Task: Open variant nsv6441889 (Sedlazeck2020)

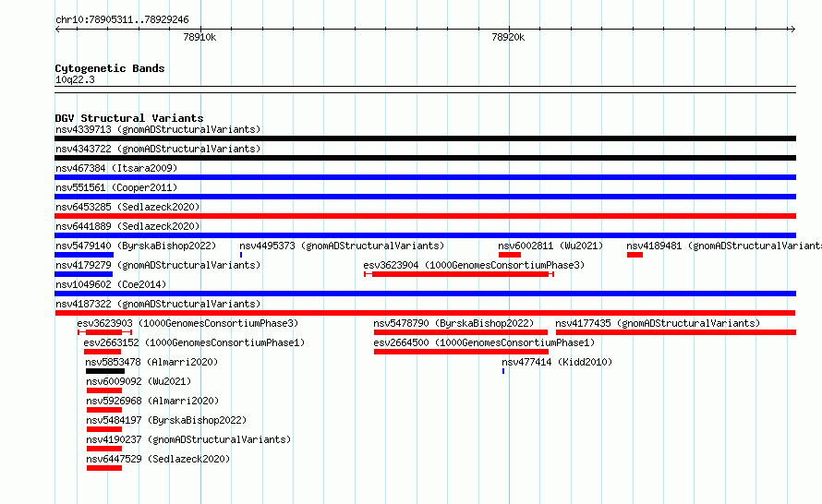Action: (x=127, y=226)
